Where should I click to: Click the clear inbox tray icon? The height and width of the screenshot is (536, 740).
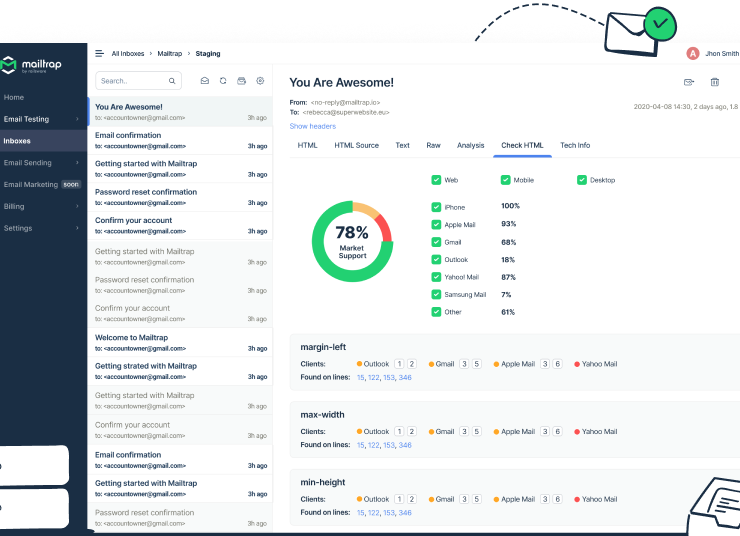(x=241, y=81)
